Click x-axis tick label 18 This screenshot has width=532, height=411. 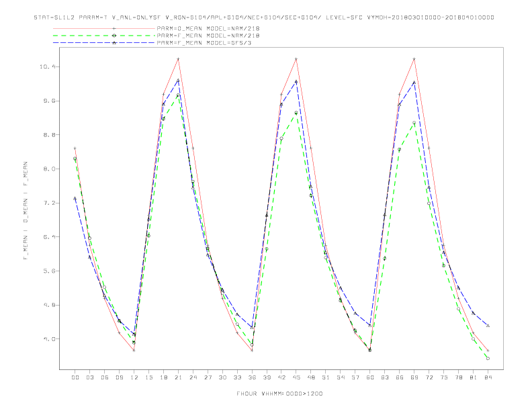coord(163,377)
